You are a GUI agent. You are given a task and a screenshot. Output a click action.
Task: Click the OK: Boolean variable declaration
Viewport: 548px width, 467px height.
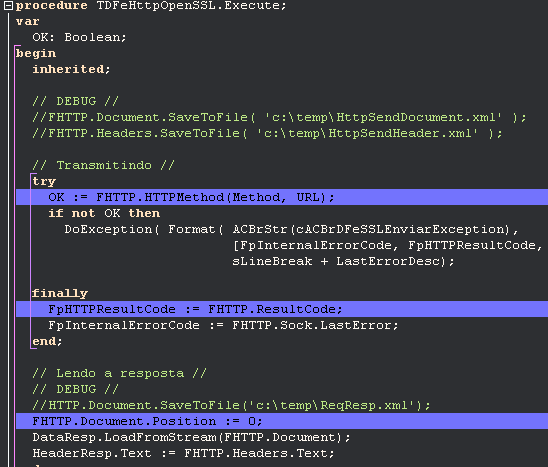[x=79, y=37]
